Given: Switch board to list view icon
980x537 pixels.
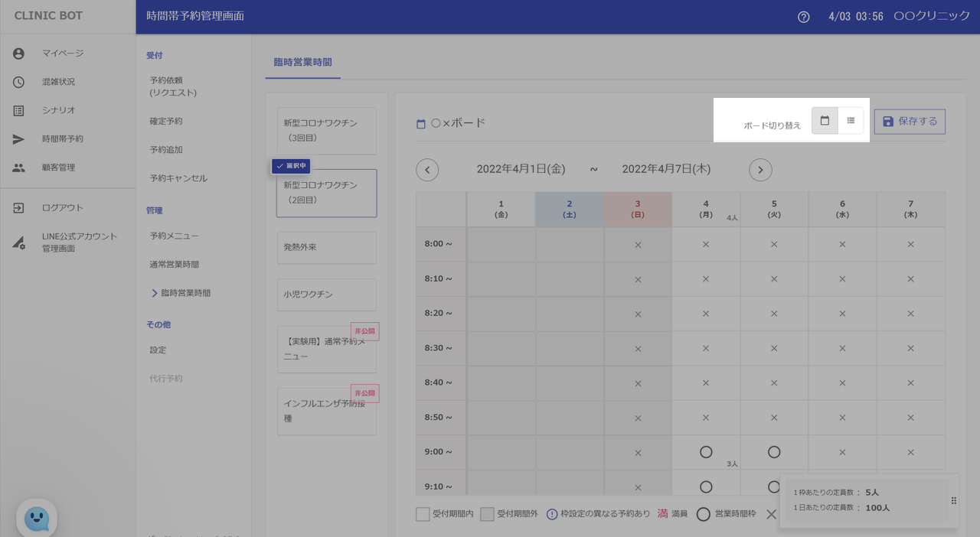Looking at the screenshot, I should tap(851, 121).
